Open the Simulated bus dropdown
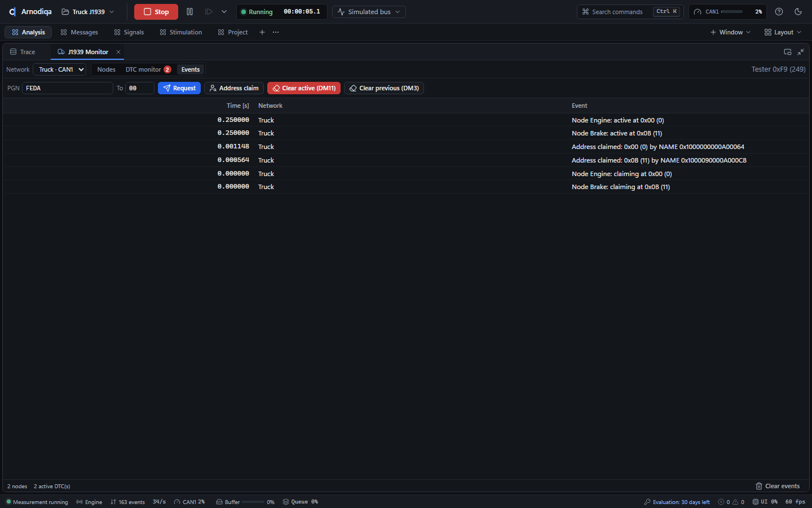The height and width of the screenshot is (508, 812). click(369, 12)
